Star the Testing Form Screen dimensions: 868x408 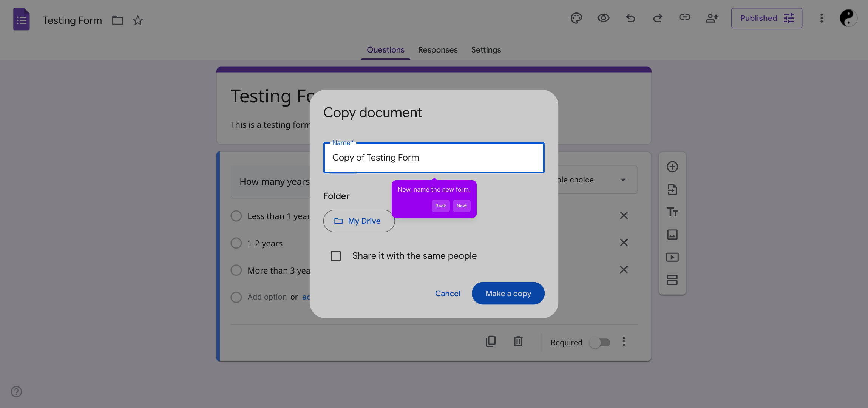tap(138, 20)
